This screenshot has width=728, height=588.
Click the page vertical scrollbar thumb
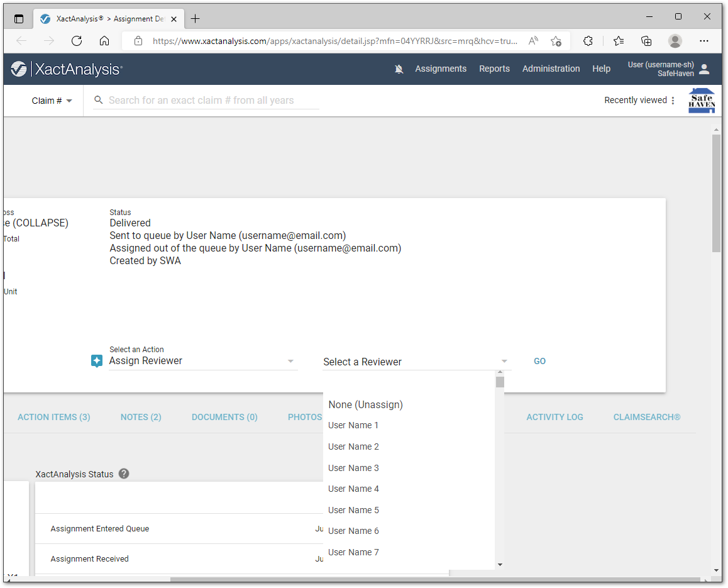click(717, 193)
